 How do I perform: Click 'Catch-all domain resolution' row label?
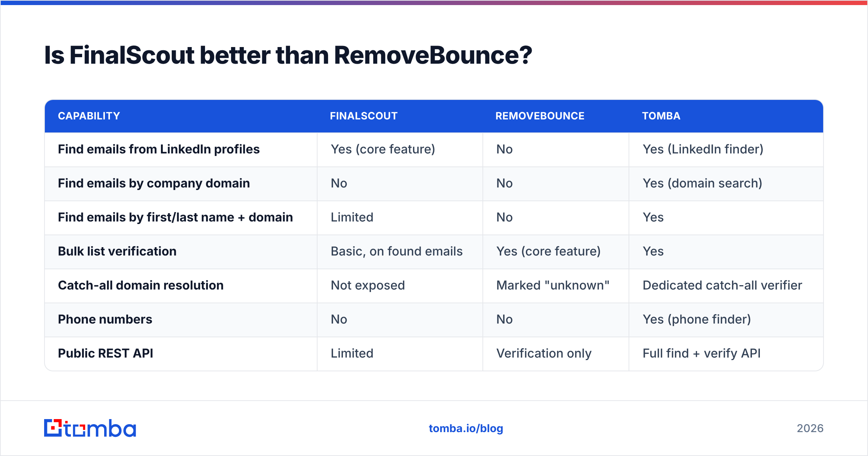click(141, 285)
